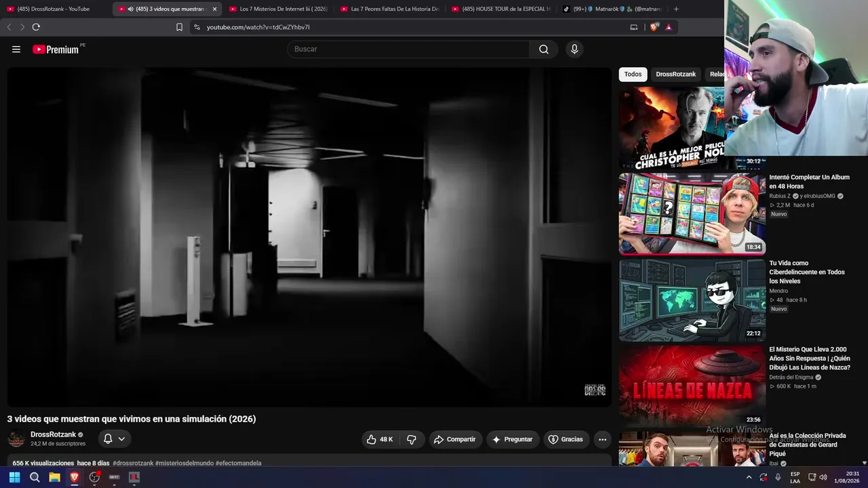Switch to Las 7 Peores Faltas tab

[389, 9]
